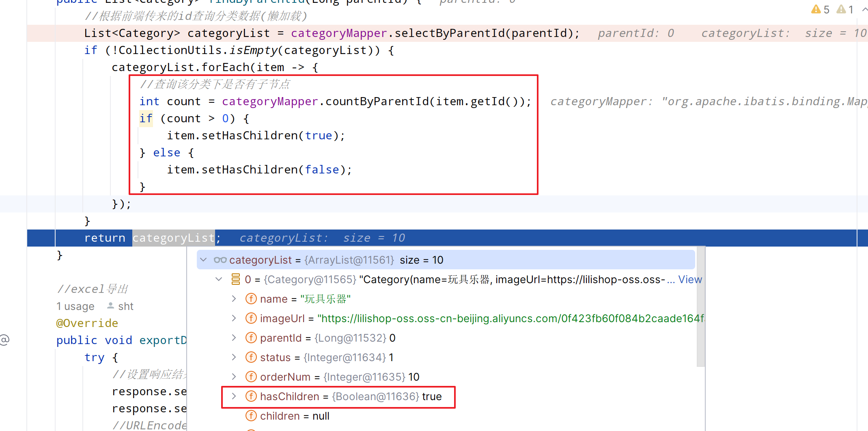Click categoryList.forEach lambda line
868x431 pixels.
click(x=215, y=67)
